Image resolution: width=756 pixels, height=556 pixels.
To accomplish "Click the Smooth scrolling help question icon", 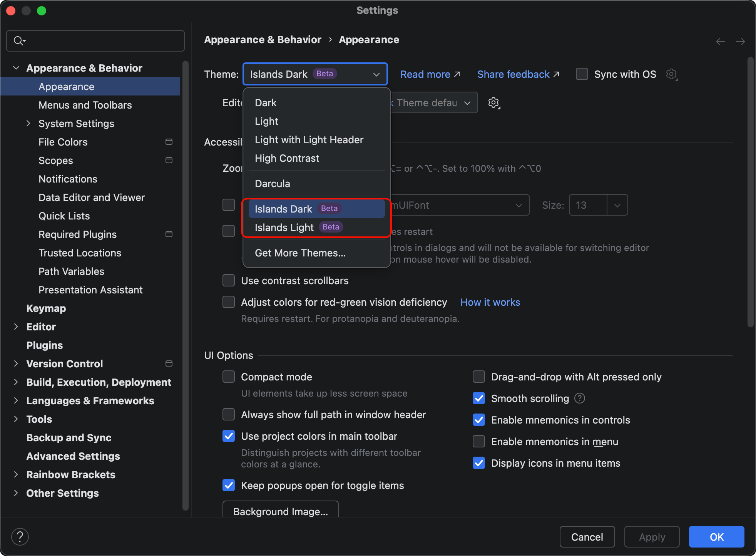I will point(580,398).
